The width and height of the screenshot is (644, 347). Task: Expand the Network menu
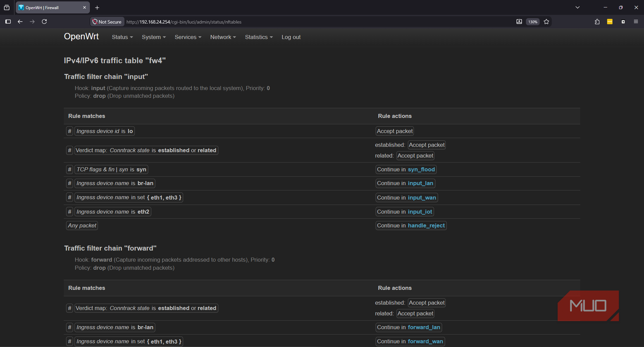(x=223, y=37)
